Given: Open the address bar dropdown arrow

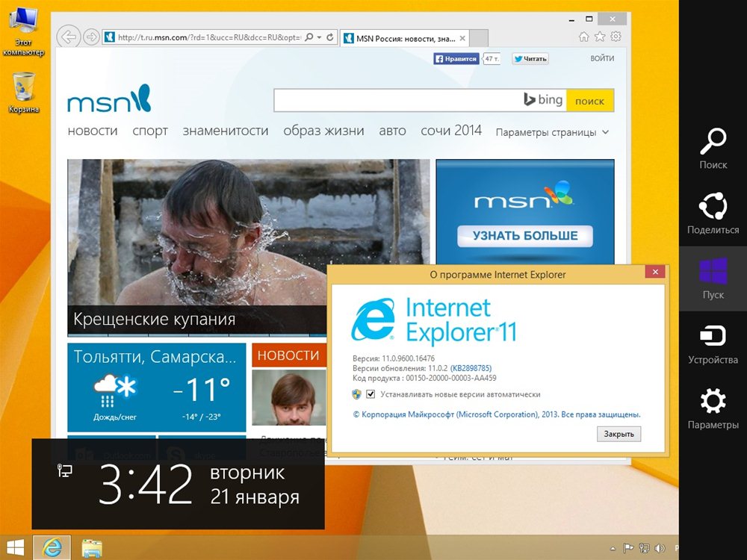Looking at the screenshot, I should 319,37.
